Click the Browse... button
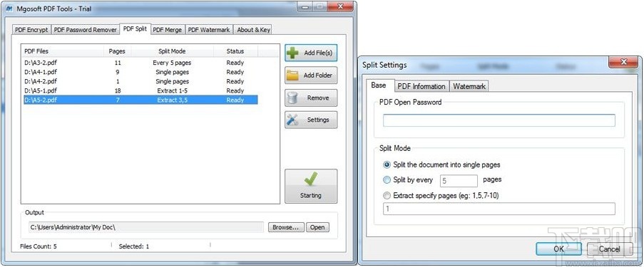This screenshot has height=267, width=644. point(286,227)
